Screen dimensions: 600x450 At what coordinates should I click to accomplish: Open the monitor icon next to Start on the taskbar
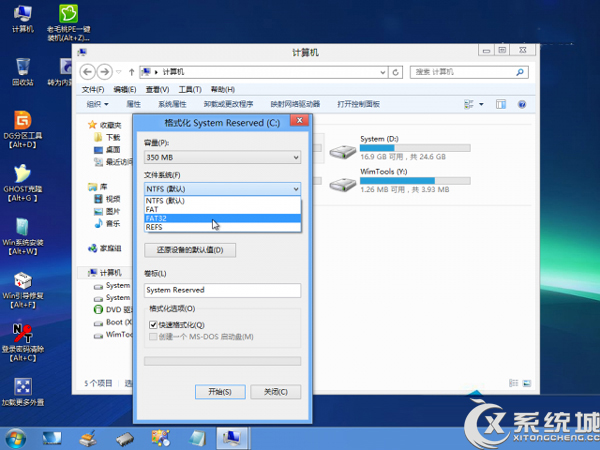tap(52, 439)
